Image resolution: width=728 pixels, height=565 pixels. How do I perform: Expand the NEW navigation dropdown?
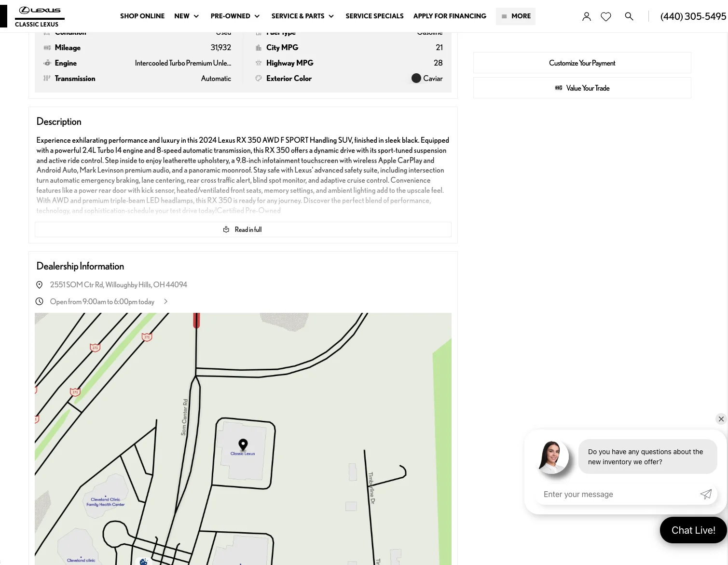pyautogui.click(x=186, y=16)
